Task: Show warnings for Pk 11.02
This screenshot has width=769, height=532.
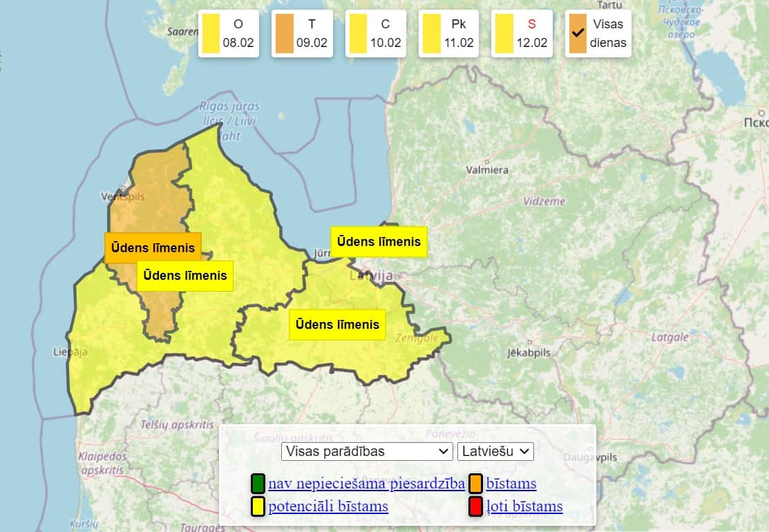Action: coord(448,33)
